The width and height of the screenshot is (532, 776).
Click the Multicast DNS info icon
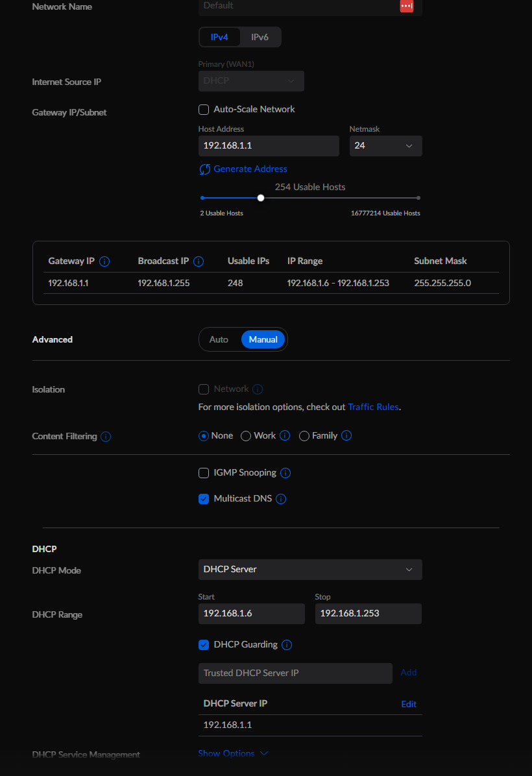pyautogui.click(x=281, y=498)
